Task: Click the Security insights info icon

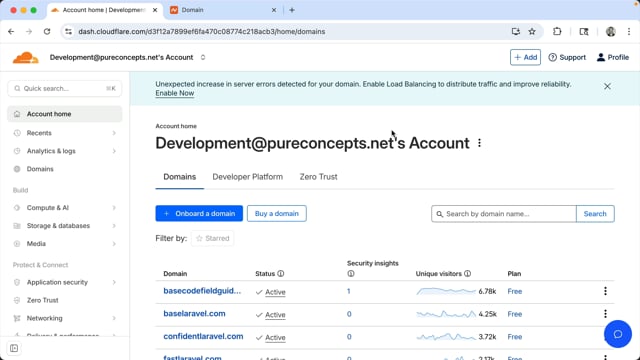Action: coord(351,274)
